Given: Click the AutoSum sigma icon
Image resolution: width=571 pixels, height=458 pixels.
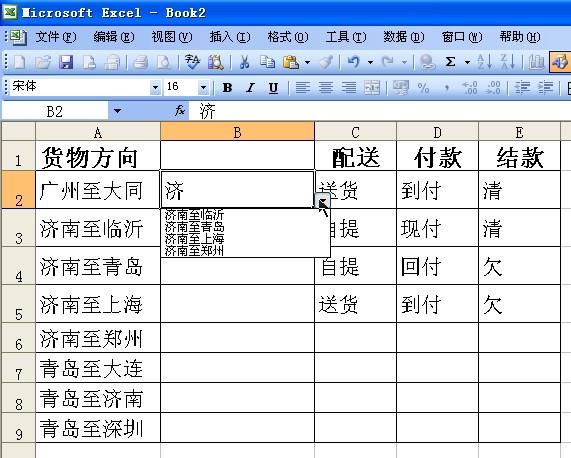Looking at the screenshot, I should [x=450, y=62].
